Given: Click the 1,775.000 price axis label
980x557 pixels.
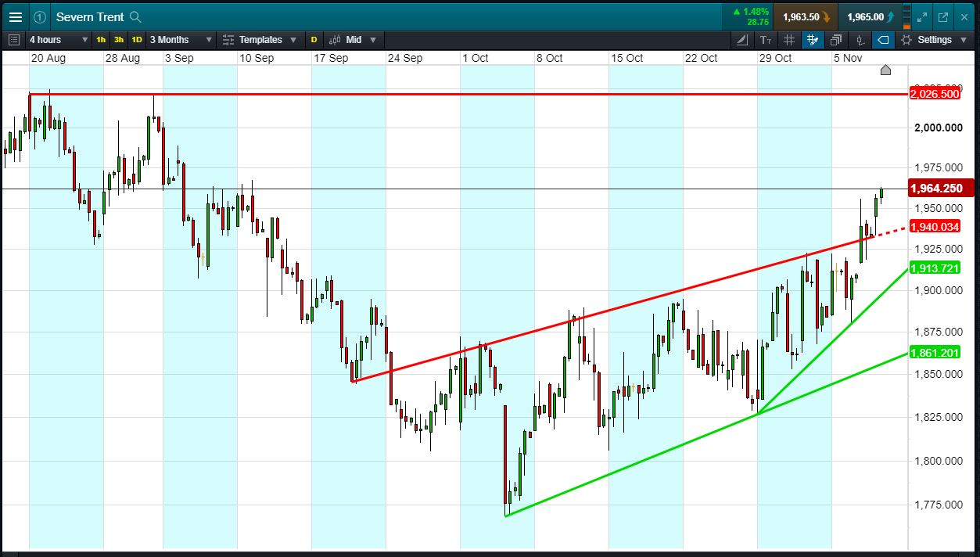Looking at the screenshot, I should (x=937, y=505).
